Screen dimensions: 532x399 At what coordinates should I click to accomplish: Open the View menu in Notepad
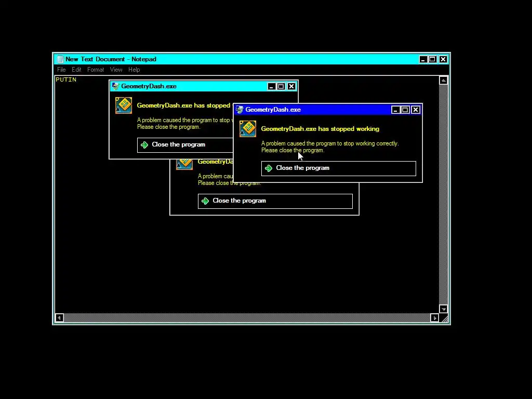[x=116, y=70]
